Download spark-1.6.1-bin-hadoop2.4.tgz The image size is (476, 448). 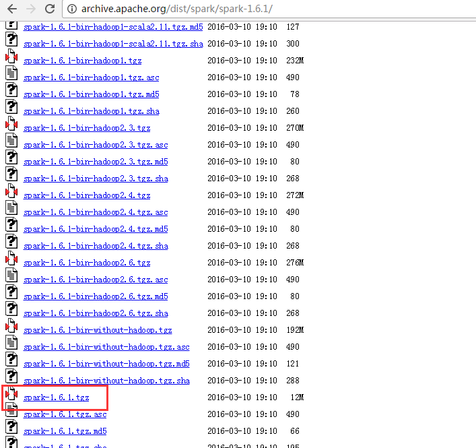coord(87,195)
